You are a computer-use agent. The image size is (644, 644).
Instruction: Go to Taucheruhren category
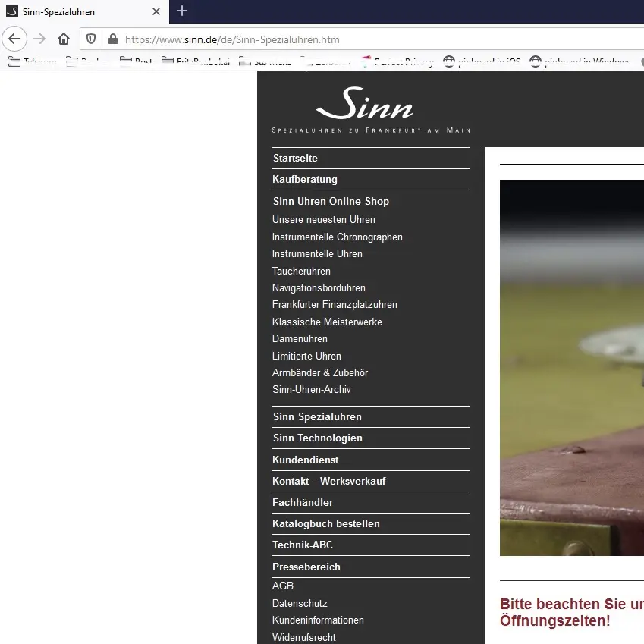(x=301, y=271)
